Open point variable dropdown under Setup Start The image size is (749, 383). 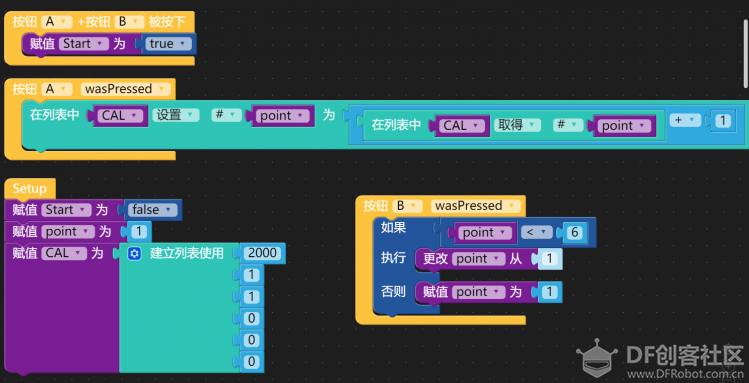[68, 232]
